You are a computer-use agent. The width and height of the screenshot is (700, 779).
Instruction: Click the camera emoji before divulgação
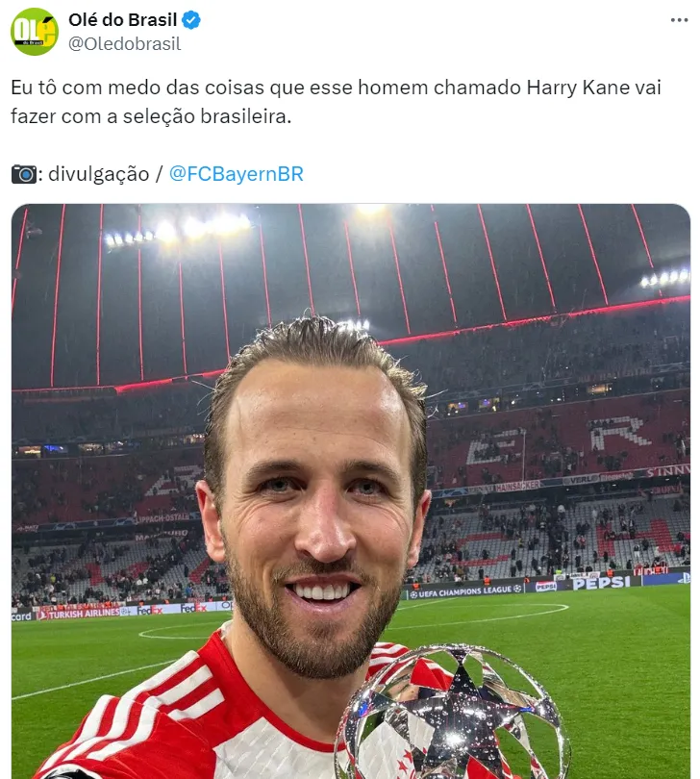click(24, 174)
